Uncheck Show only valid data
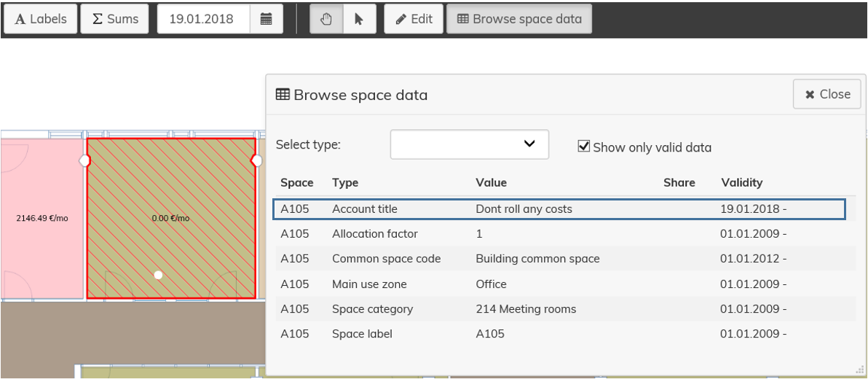This screenshot has height=382, width=868. tap(583, 147)
